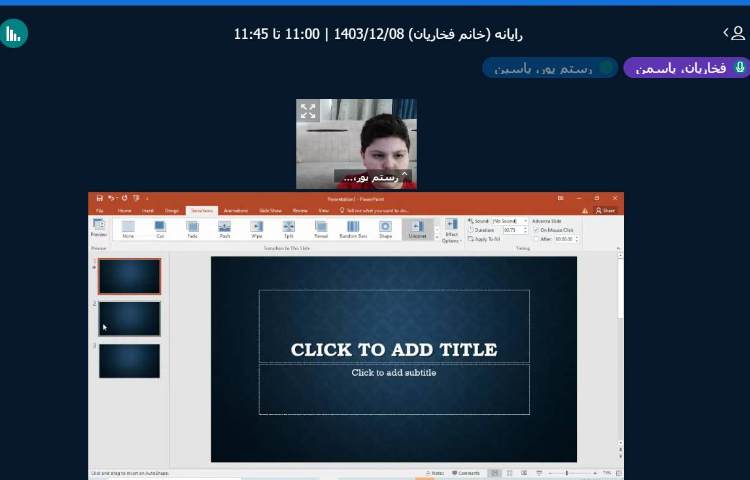This screenshot has height=480, width=750.
Task: Toggle the After checkbox in Timing
Action: click(x=536, y=239)
